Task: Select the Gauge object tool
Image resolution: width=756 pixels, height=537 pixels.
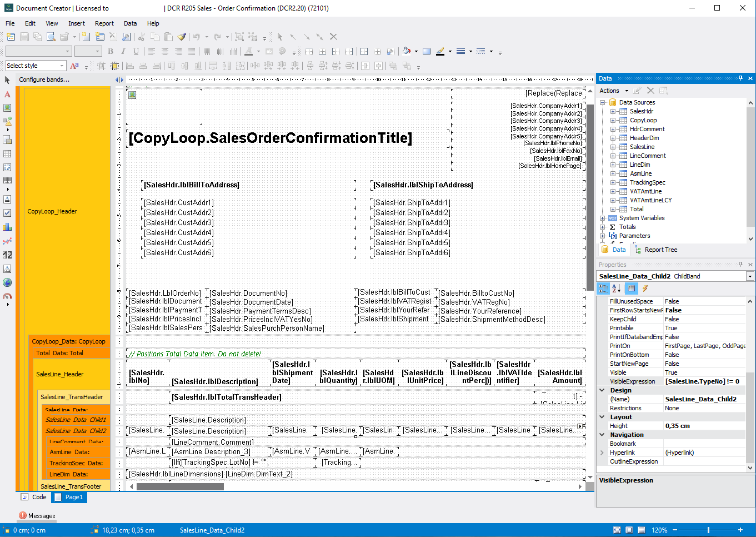Action: tap(7, 296)
